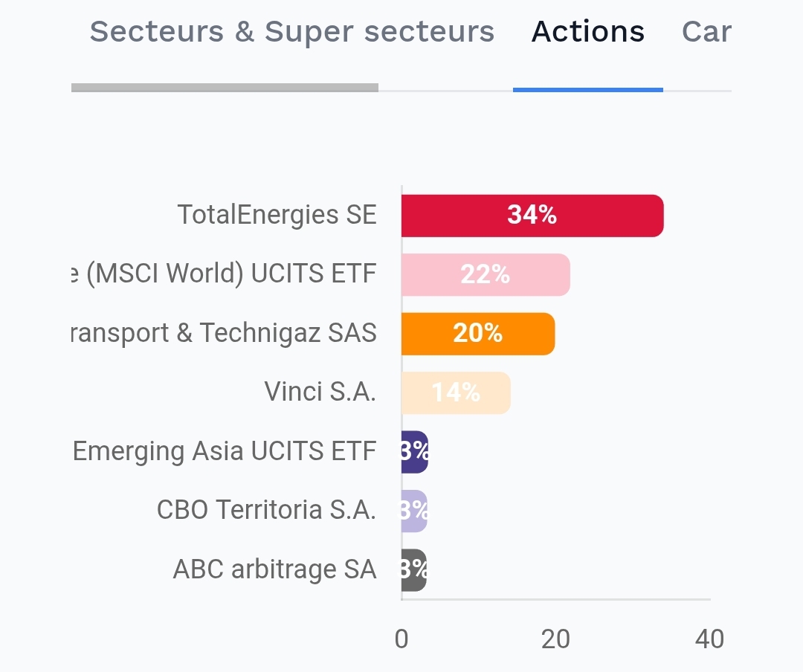
Task: Click the dark purple Emerging Asia bar
Action: [414, 452]
